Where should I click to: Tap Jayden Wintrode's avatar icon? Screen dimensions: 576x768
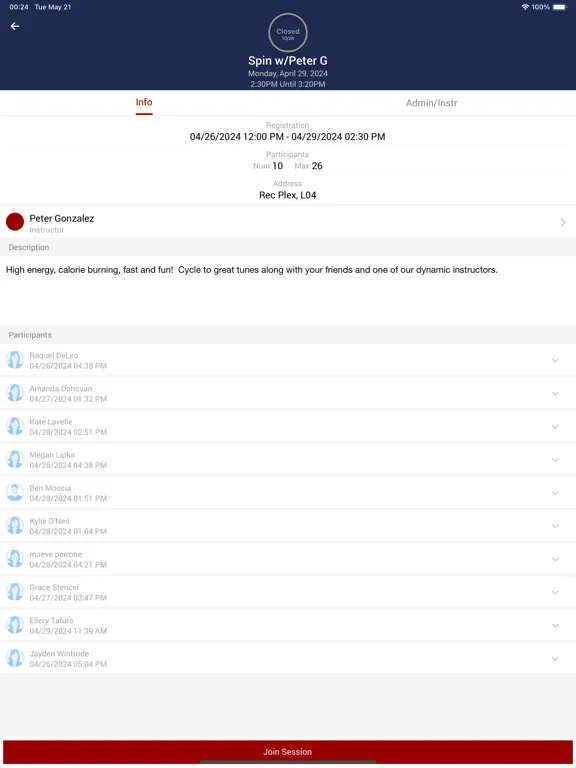point(15,658)
